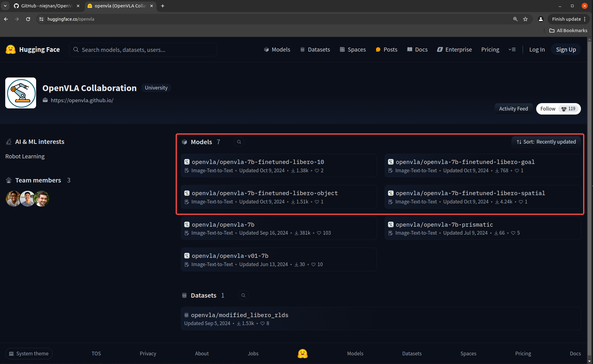Follow the OpenVLA Collaboration organization

[x=548, y=109]
